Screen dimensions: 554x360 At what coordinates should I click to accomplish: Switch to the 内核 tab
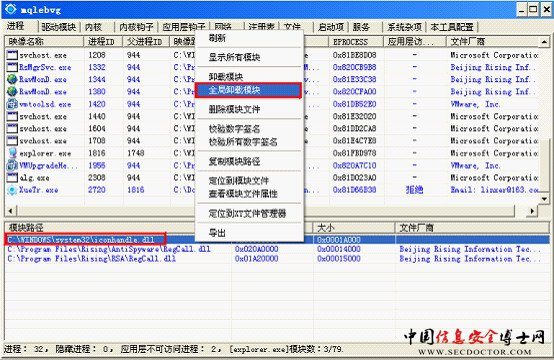point(94,27)
